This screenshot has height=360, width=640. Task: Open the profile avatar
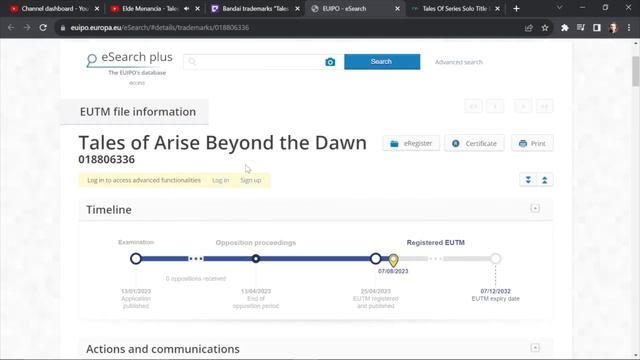pos(613,28)
